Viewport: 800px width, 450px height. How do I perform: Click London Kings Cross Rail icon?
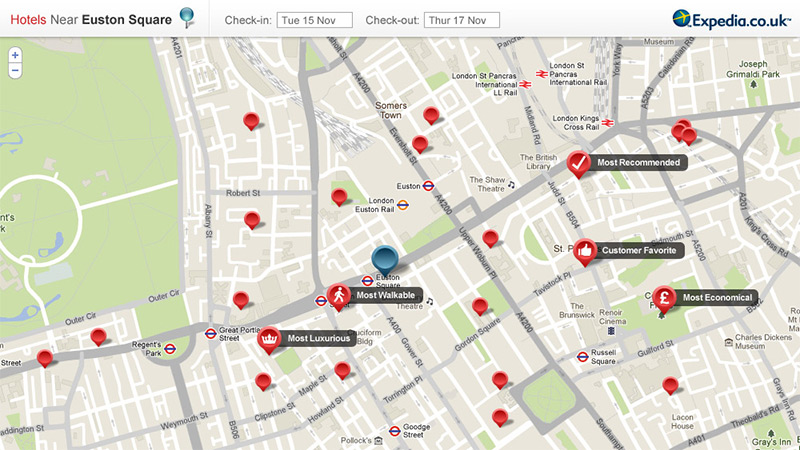pos(608,122)
